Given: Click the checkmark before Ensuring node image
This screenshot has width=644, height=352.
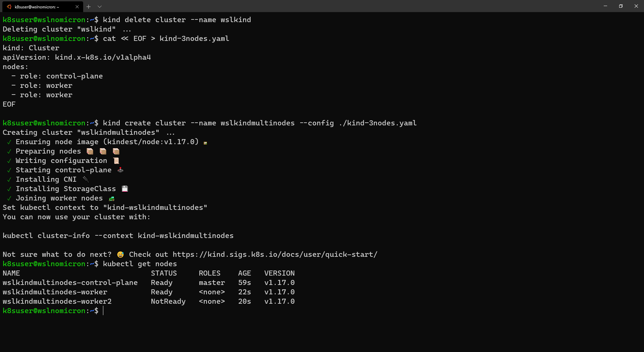Looking at the screenshot, I should [9, 142].
